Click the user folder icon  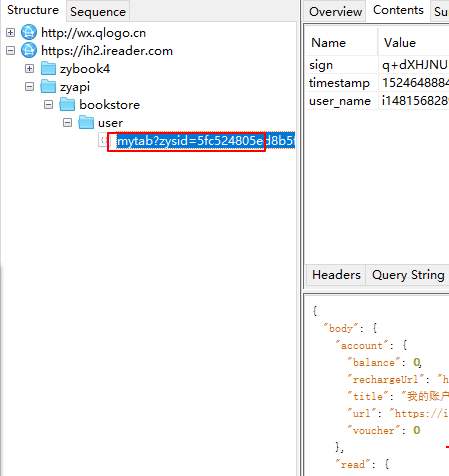86,122
